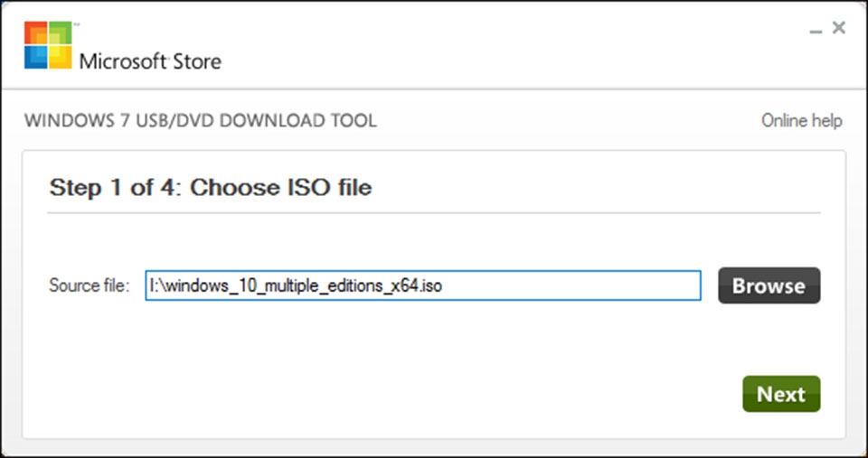Click the "WINDOWS 7 USB/DVD DOWNLOAD TOOL" title
Image resolution: width=868 pixels, height=458 pixels.
click(x=201, y=120)
